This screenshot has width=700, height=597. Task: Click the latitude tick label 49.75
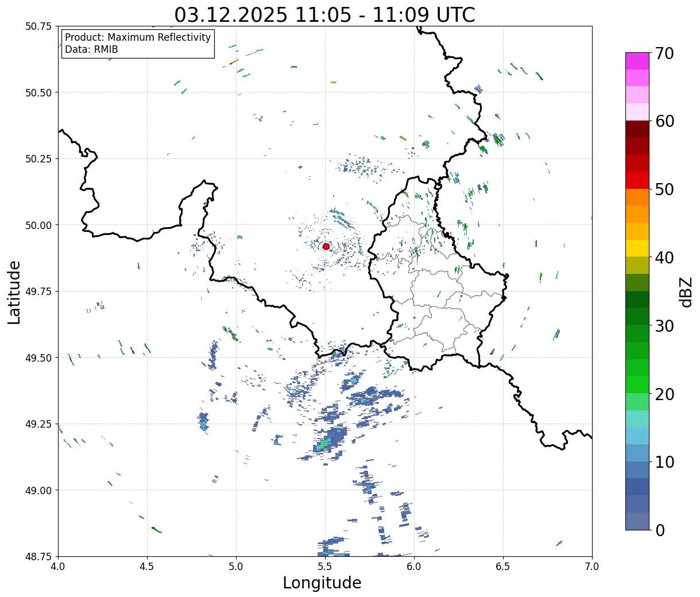[38, 292]
